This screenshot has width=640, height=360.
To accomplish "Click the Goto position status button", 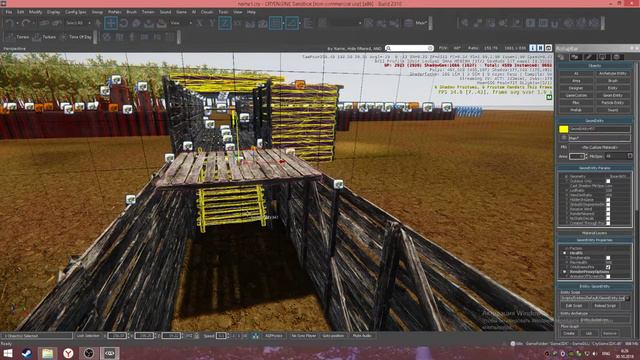I will point(333,336).
